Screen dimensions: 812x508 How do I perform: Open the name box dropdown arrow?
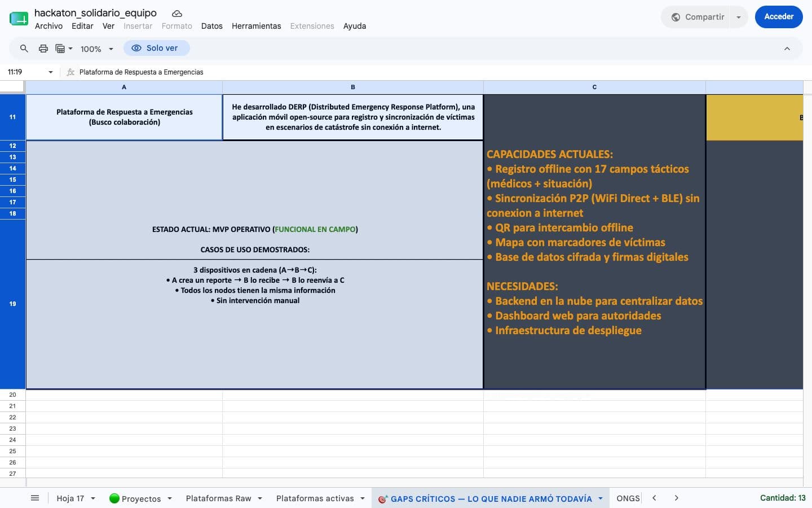tap(51, 72)
